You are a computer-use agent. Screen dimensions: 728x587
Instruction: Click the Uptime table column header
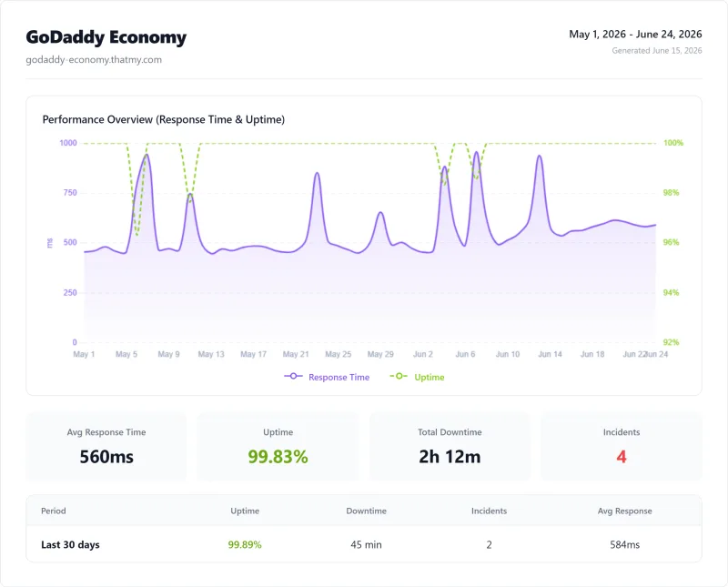click(245, 511)
